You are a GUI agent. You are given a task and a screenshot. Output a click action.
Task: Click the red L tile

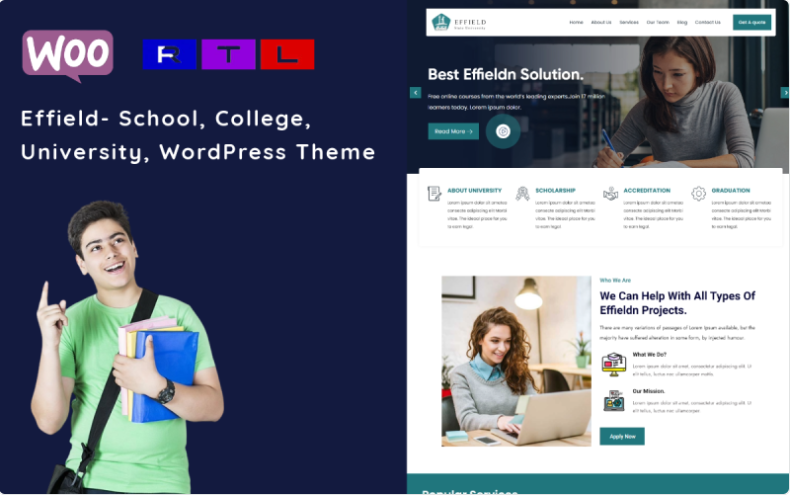coord(287,54)
